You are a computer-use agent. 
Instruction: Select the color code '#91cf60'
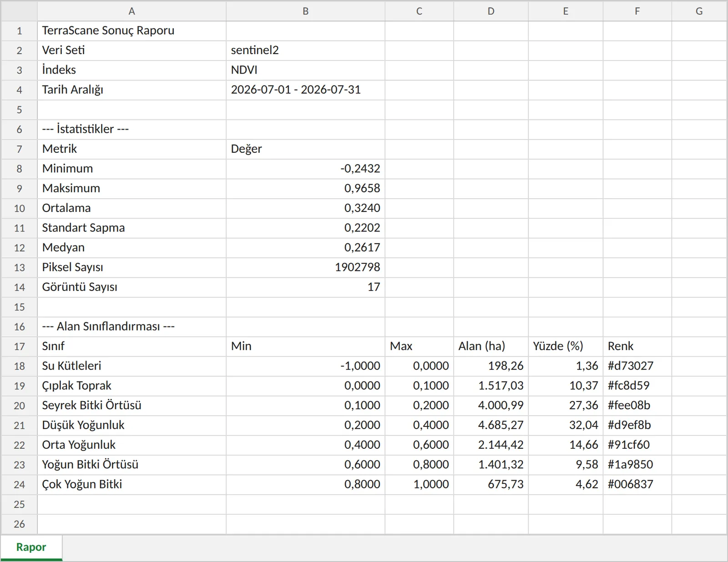click(x=637, y=446)
